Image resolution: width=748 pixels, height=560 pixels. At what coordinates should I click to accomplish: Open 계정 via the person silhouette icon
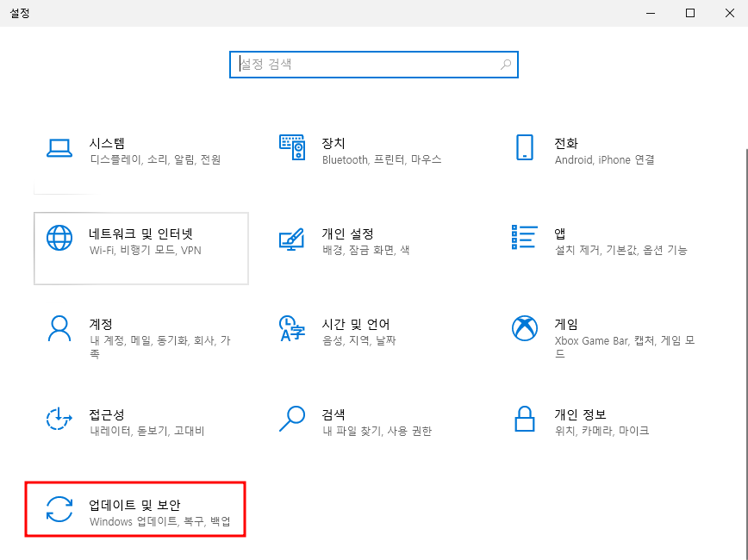click(x=59, y=328)
